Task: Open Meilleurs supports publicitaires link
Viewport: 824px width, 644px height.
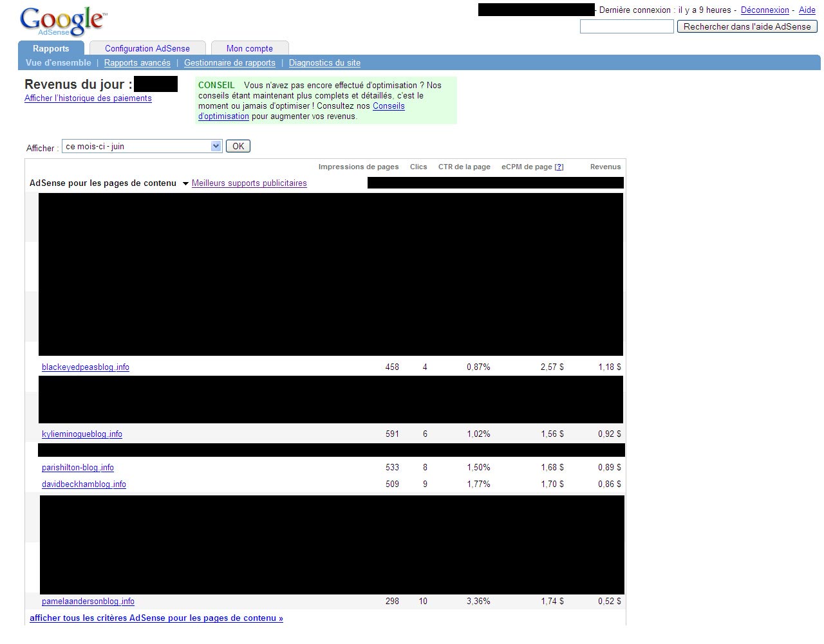Action: (x=249, y=183)
